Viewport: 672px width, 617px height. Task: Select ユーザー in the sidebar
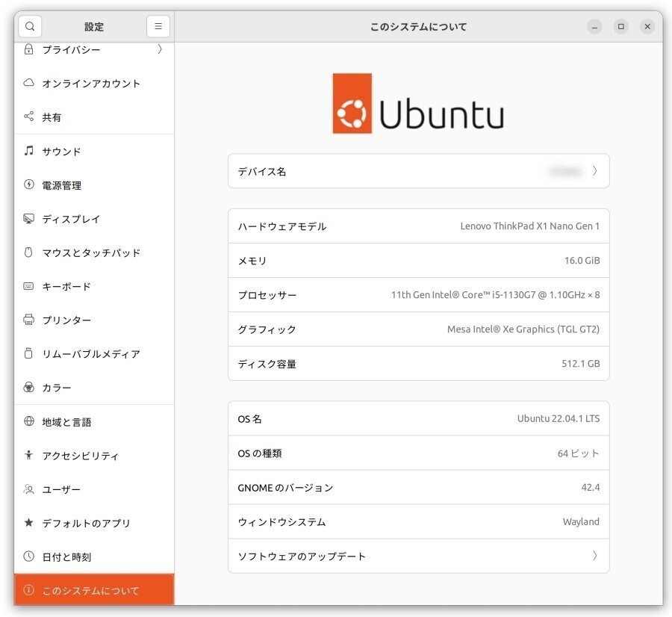94,490
